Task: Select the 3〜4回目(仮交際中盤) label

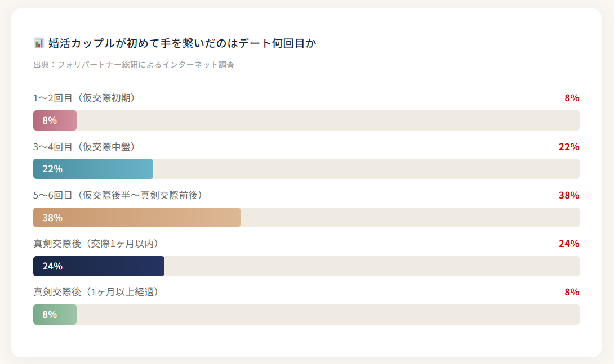Action: (84, 147)
